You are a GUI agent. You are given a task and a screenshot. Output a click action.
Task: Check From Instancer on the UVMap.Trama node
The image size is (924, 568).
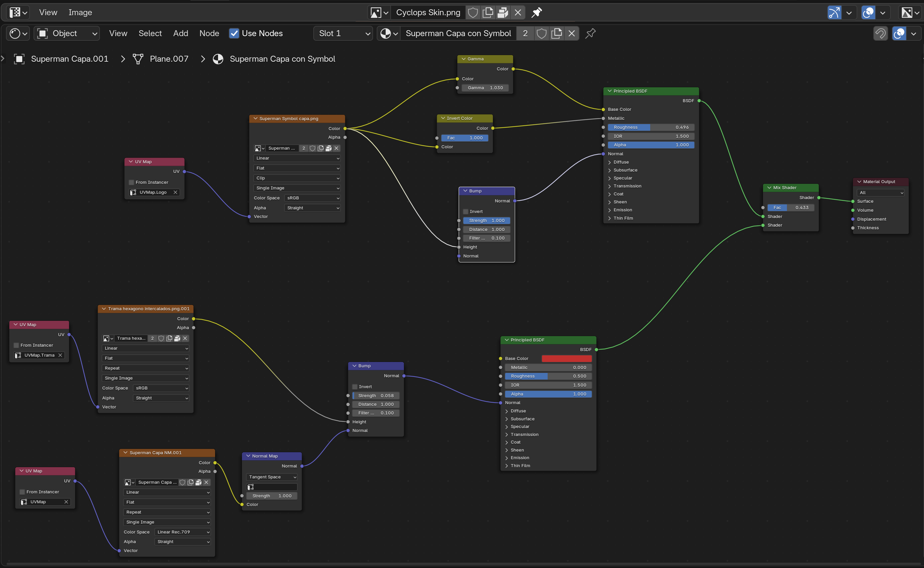click(16, 345)
